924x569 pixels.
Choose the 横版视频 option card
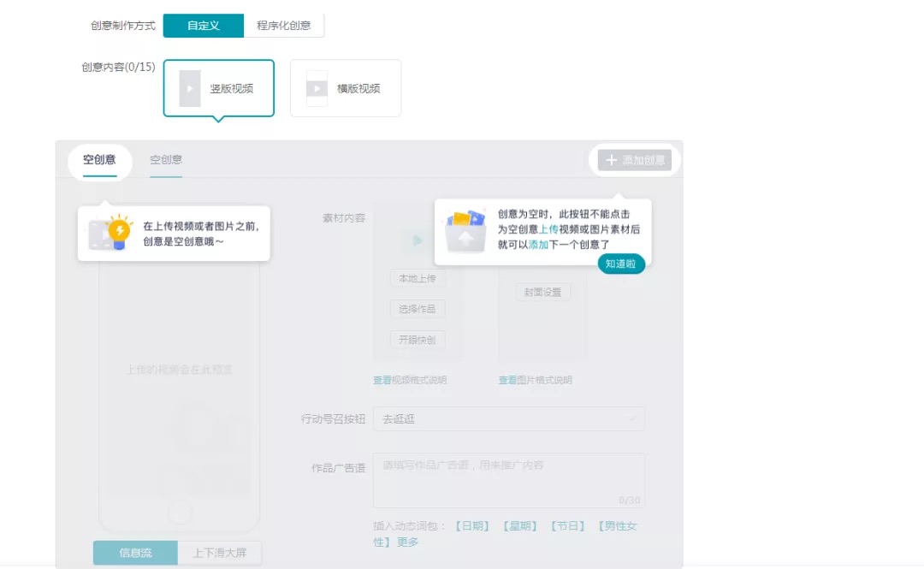click(346, 88)
